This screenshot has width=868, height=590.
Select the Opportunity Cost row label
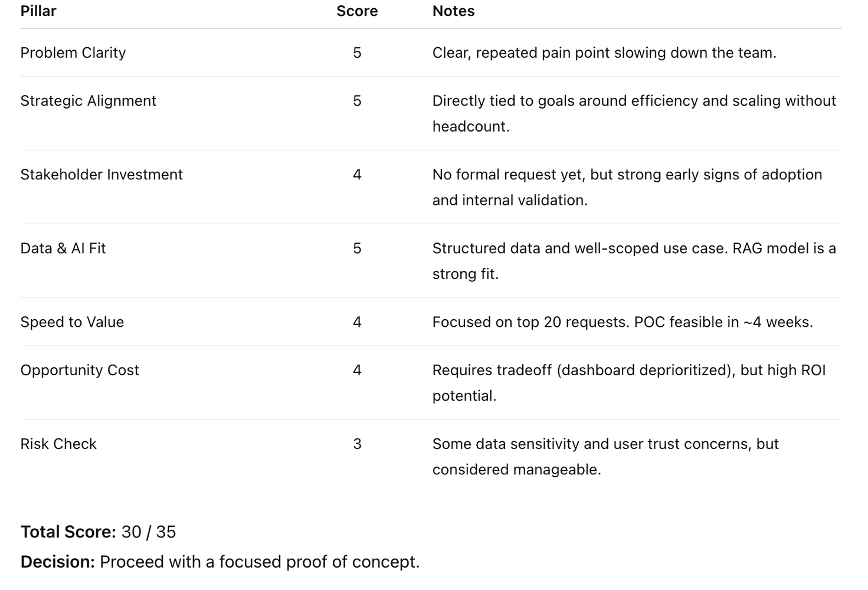click(x=80, y=370)
